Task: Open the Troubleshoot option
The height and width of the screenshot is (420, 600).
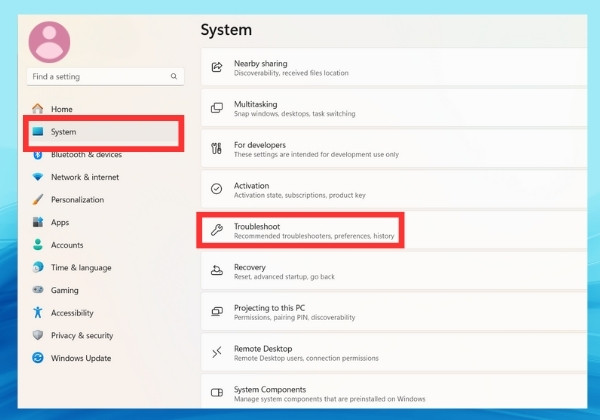Action: [394, 230]
